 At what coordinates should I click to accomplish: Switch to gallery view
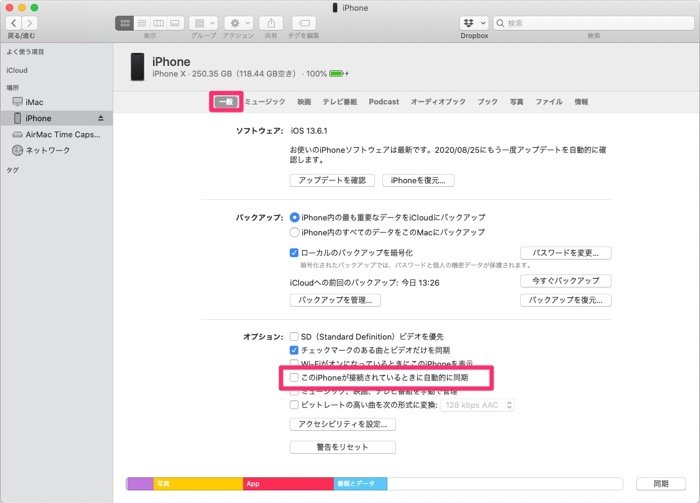(175, 23)
